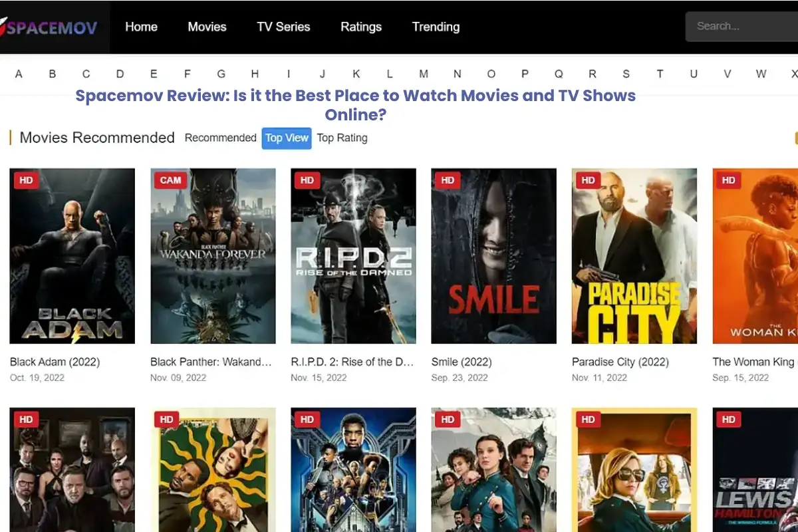
Task: Click the R.I.P.D. 2: Rise title
Action: 352,362
